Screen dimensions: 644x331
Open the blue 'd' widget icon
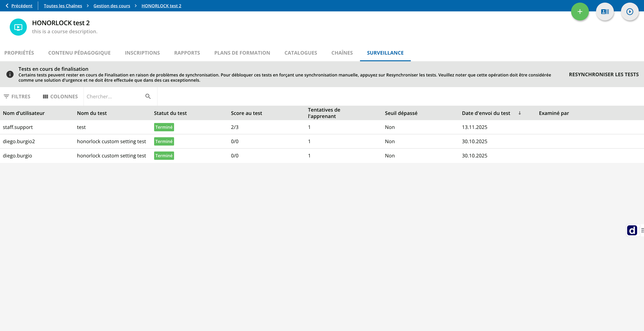point(632,230)
